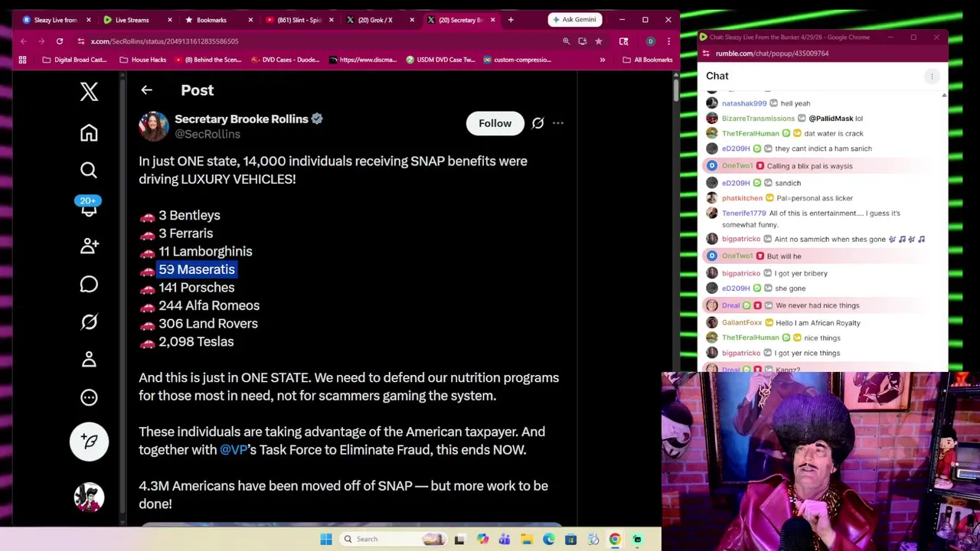The width and height of the screenshot is (980, 551).
Task: Open Google Chrome from taskbar
Action: tap(615, 540)
